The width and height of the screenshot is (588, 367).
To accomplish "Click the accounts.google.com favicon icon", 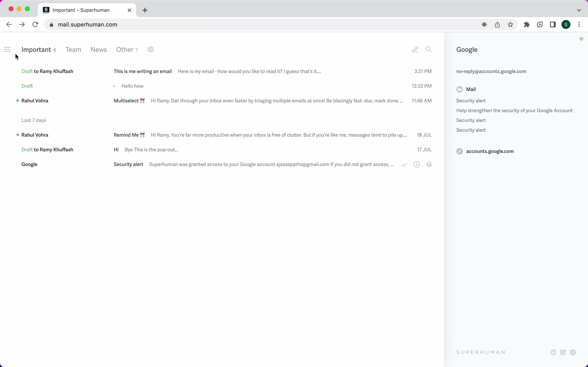I will coord(459,151).
